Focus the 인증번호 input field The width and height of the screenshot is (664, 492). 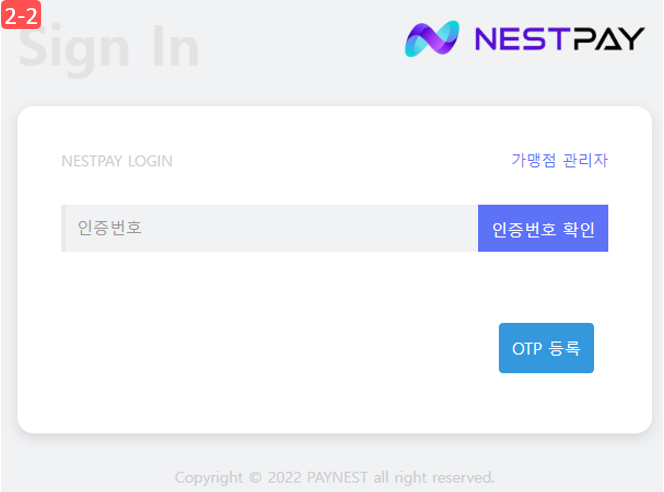(269, 228)
